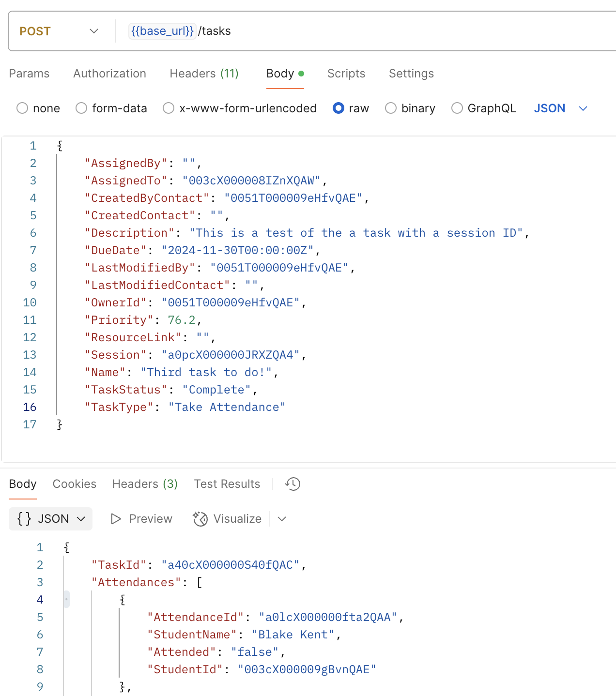Open the POST method dropdown

tap(59, 31)
